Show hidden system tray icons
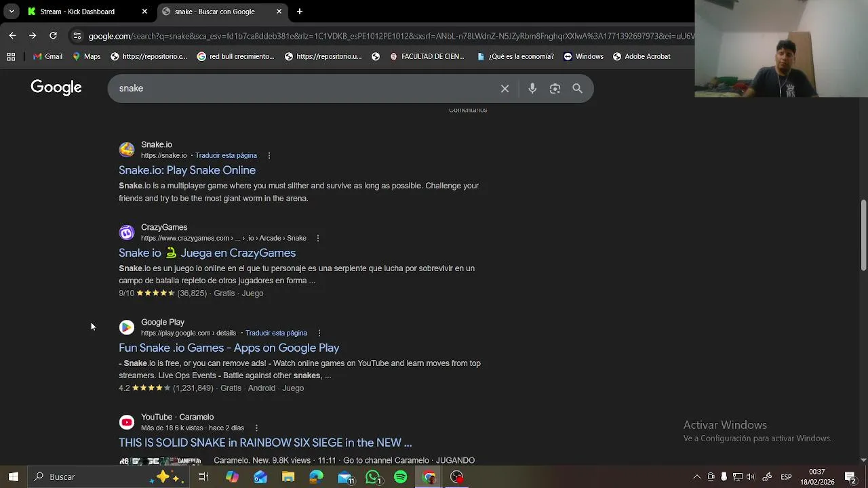Screen dimensions: 868x488 [x=696, y=476]
